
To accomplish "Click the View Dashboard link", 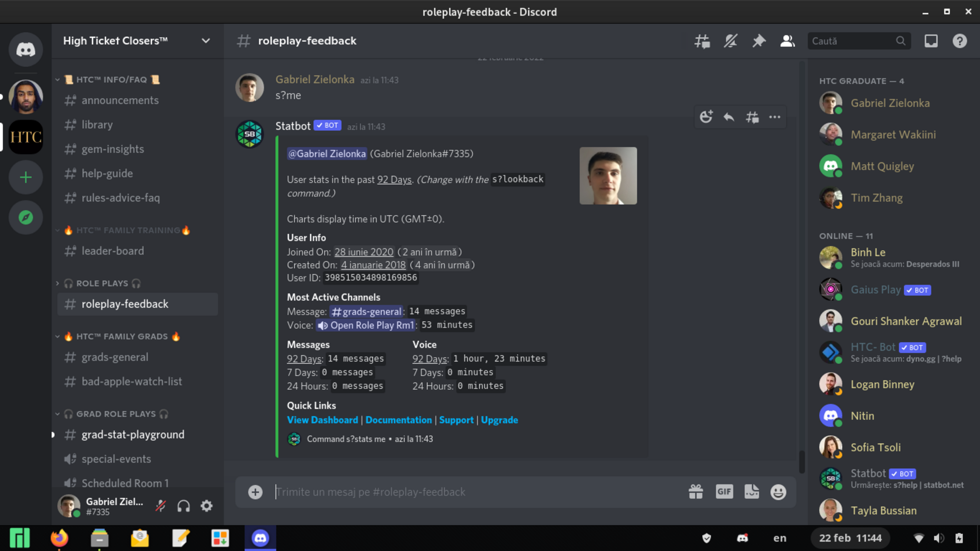I will (322, 420).
